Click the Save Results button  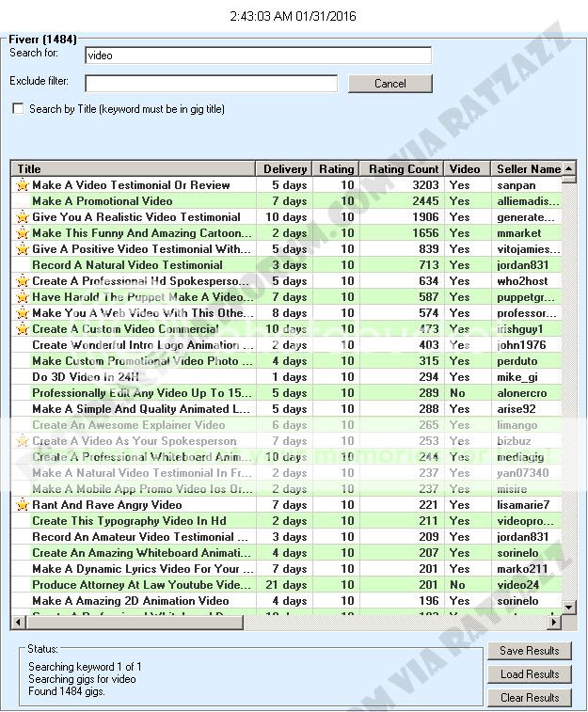tap(530, 651)
